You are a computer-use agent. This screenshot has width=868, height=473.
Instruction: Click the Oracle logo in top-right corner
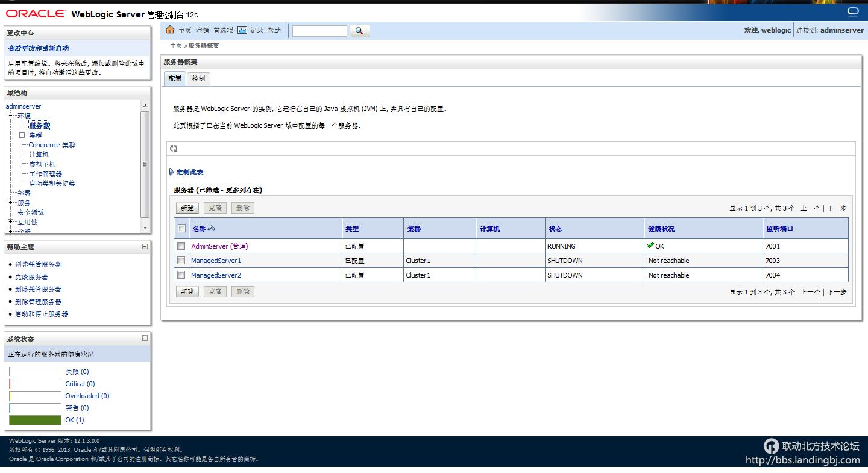pyautogui.click(x=853, y=11)
